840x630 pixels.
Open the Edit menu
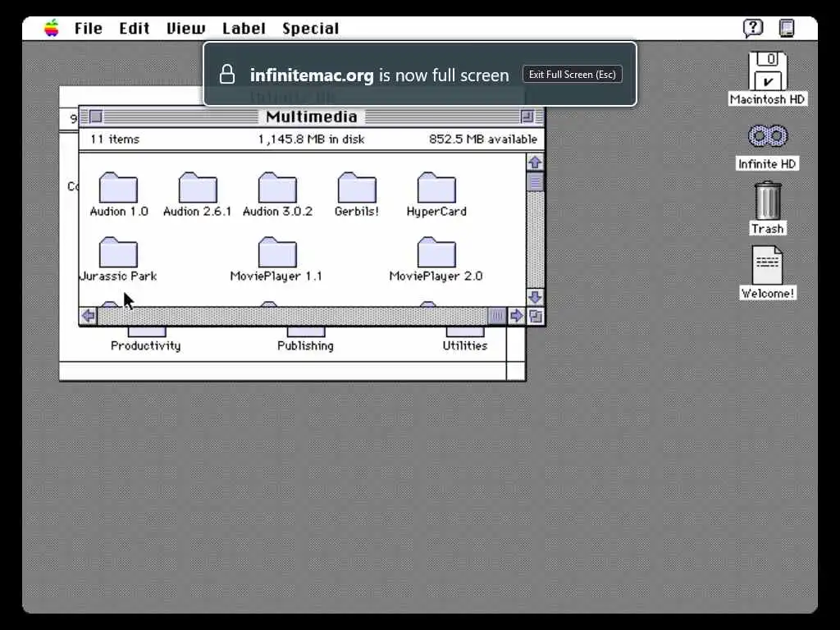pos(134,29)
